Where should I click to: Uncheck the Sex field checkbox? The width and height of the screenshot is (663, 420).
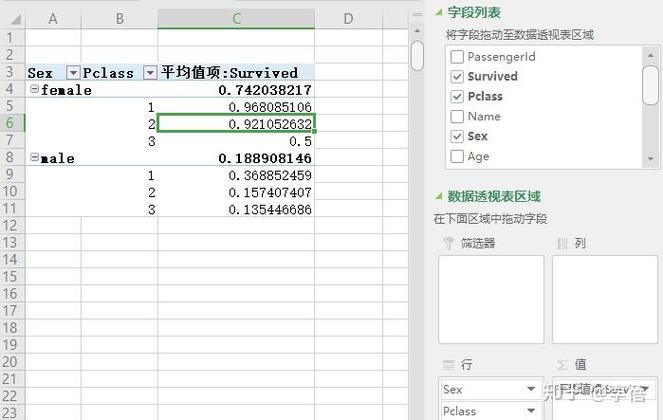click(x=457, y=136)
